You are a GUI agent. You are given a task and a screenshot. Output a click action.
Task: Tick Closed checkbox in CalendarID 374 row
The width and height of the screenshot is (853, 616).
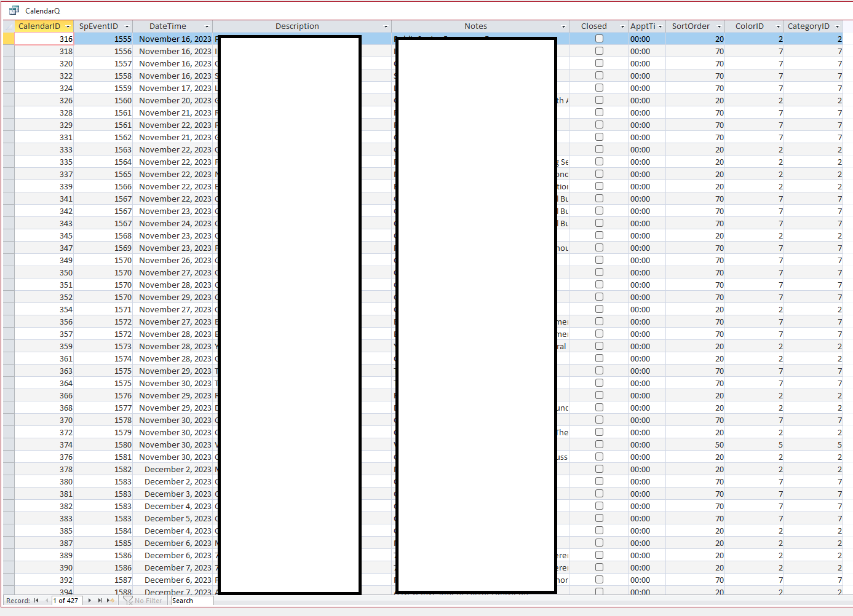[599, 444]
